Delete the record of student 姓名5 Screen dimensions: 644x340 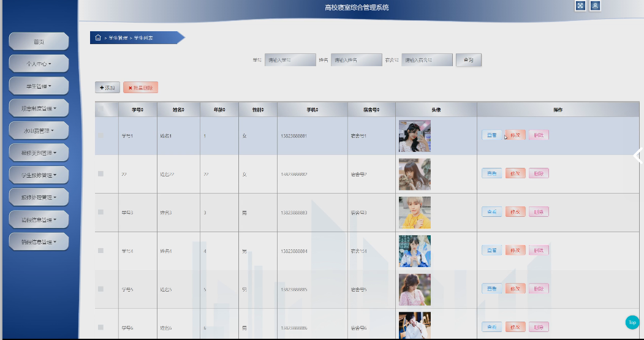(539, 289)
